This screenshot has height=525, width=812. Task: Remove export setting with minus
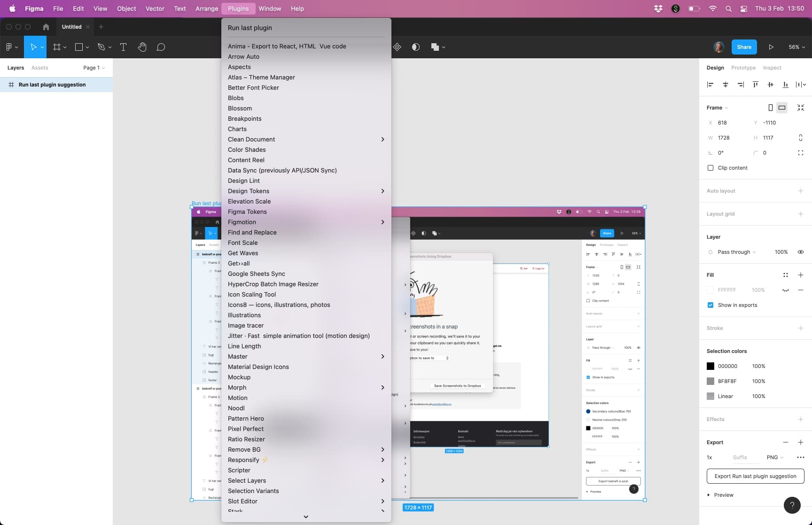786,442
